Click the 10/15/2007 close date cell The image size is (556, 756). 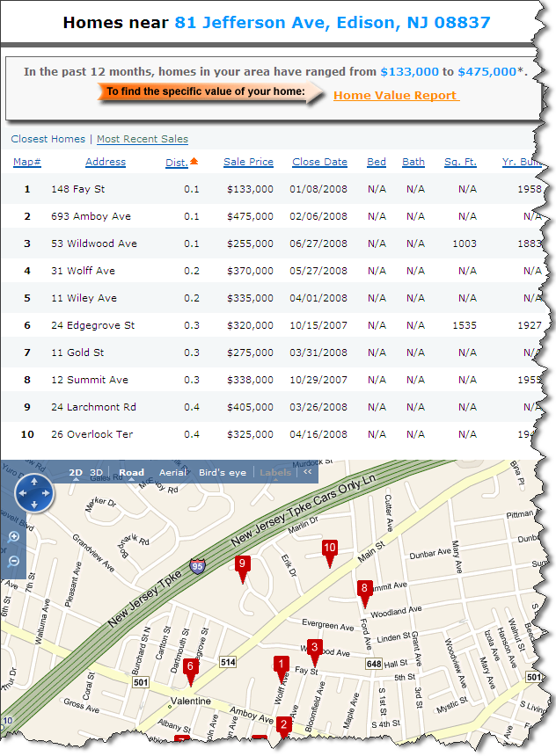pyautogui.click(x=318, y=325)
